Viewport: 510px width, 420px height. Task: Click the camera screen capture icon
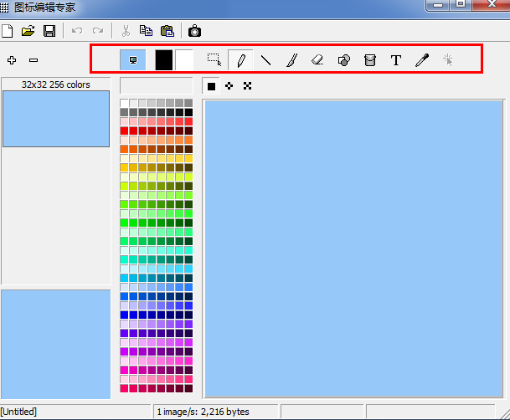194,31
